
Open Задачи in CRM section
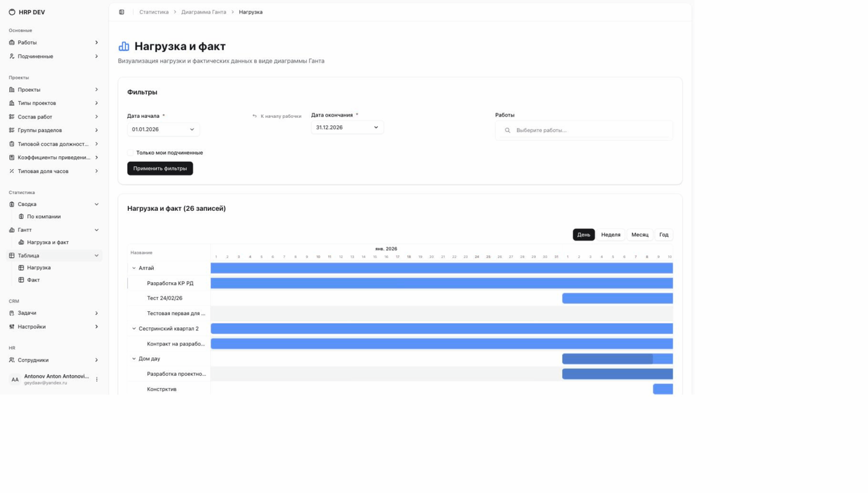[x=27, y=313]
